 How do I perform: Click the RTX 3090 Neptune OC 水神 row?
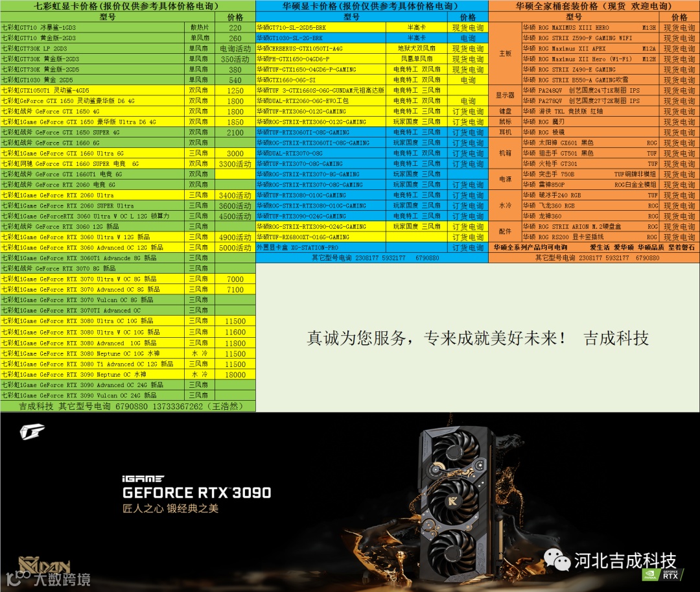[128, 375]
